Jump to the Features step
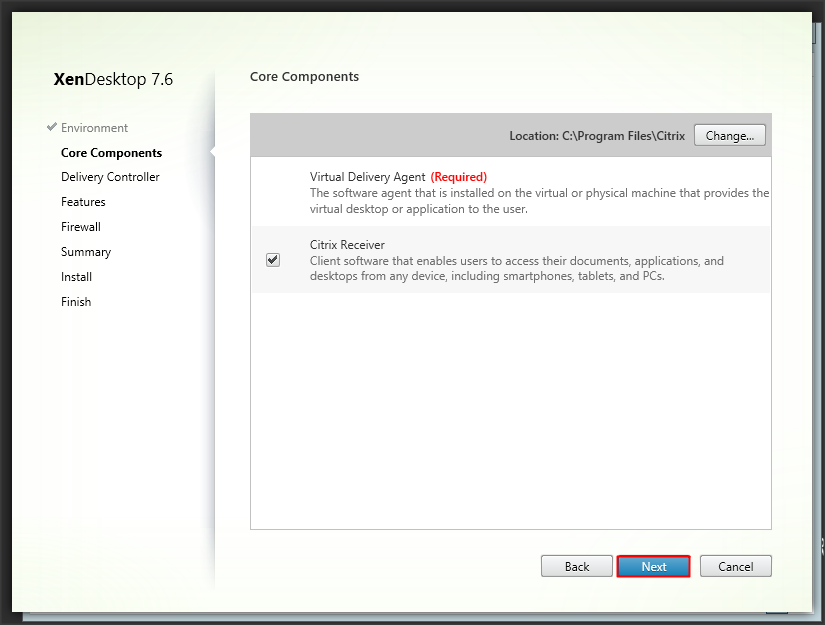This screenshot has height=625, width=825. [83, 202]
